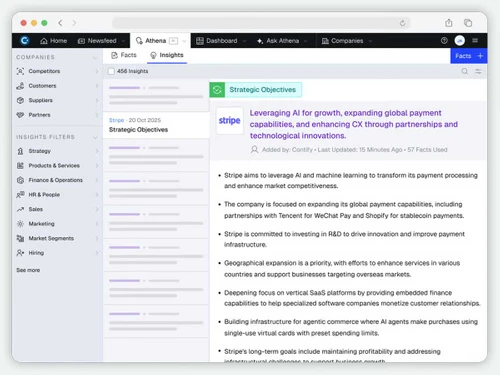Click the Contify logo icon
This screenshot has height=375, width=500.
[x=24, y=41]
